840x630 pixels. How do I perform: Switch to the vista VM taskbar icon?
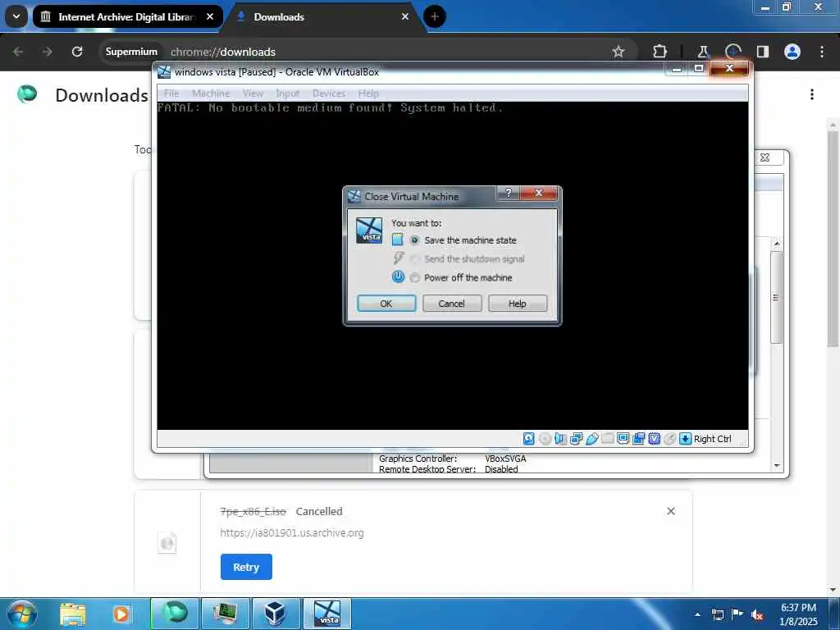[327, 614]
